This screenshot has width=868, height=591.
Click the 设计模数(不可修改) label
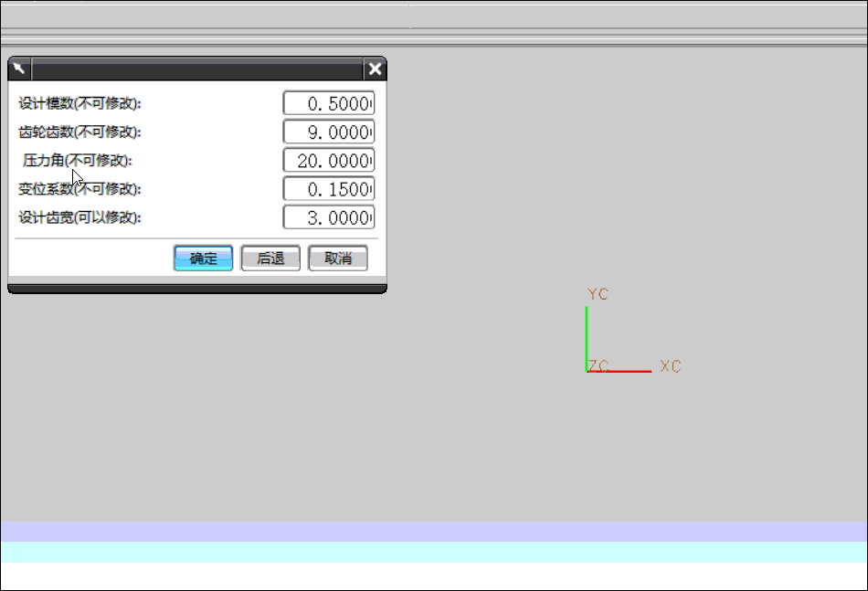[80, 103]
